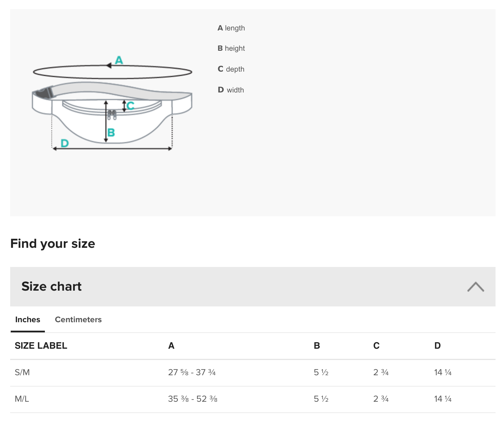Image resolution: width=504 pixels, height=433 pixels.
Task: Click the M/L length value 35 ⅜ - 52 ⅜
Action: (193, 399)
